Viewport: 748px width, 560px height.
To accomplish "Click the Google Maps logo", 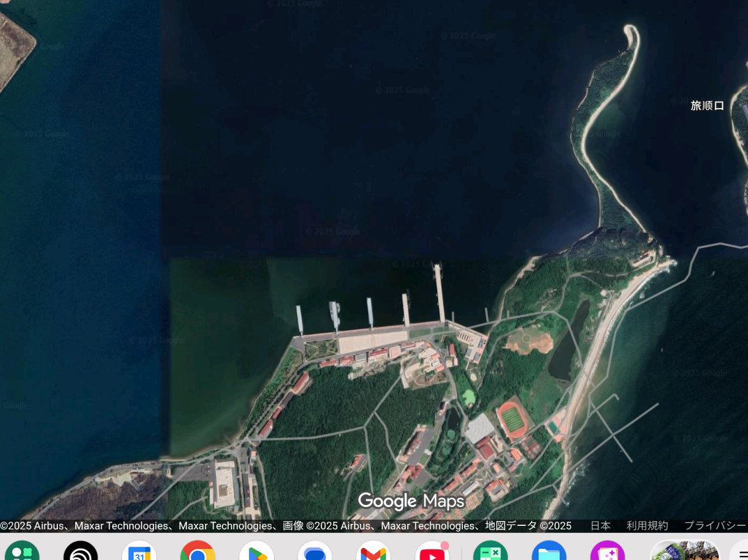I will [x=411, y=501].
